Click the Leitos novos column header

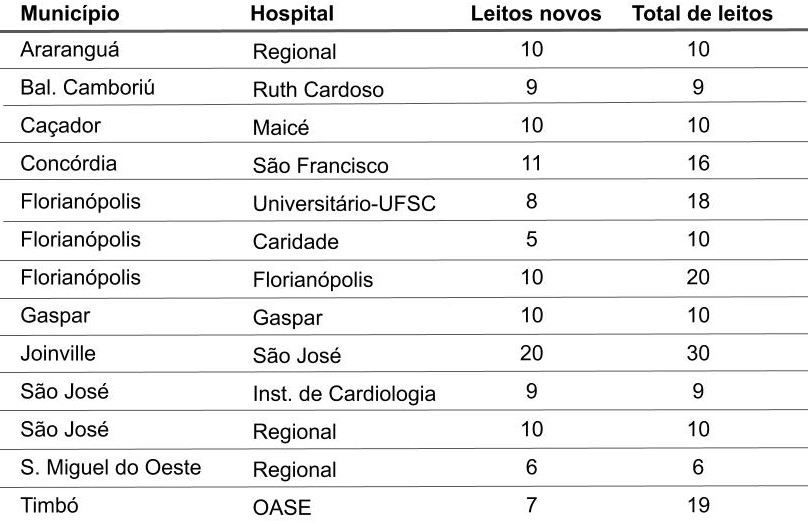536,14
